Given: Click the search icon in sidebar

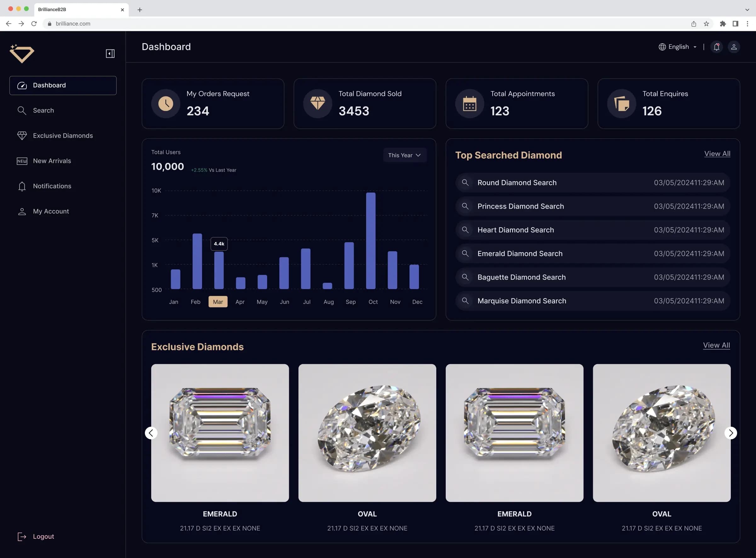Looking at the screenshot, I should click(x=22, y=110).
